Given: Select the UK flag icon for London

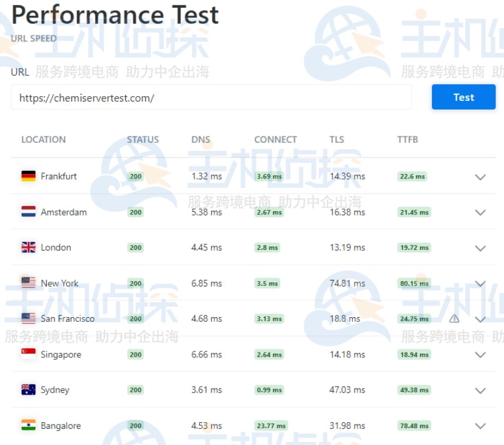Looking at the screenshot, I should [27, 247].
